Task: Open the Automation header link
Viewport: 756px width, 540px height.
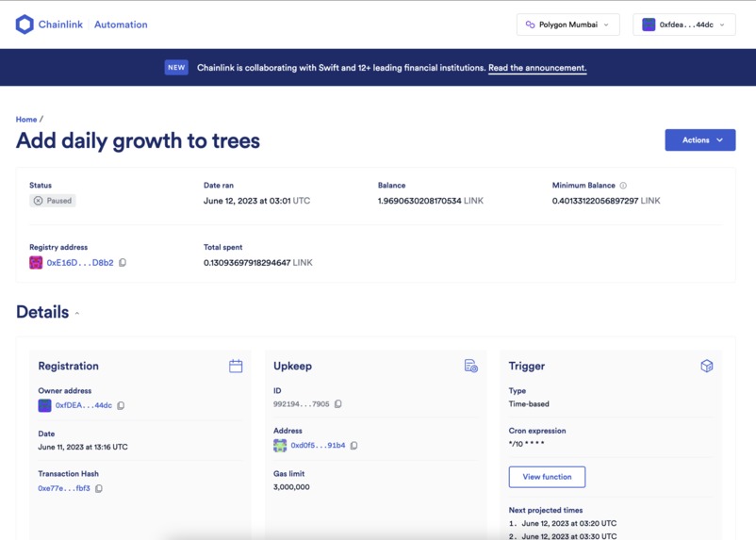Action: point(121,25)
